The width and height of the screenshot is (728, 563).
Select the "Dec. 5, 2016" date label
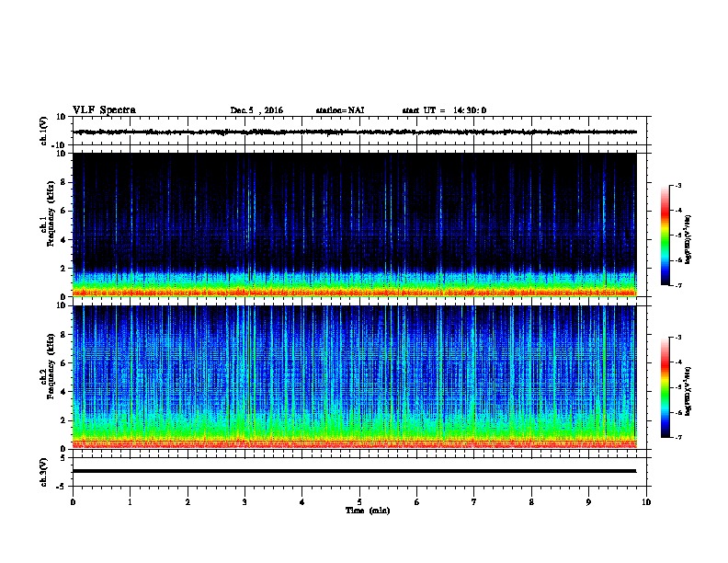pyautogui.click(x=256, y=110)
